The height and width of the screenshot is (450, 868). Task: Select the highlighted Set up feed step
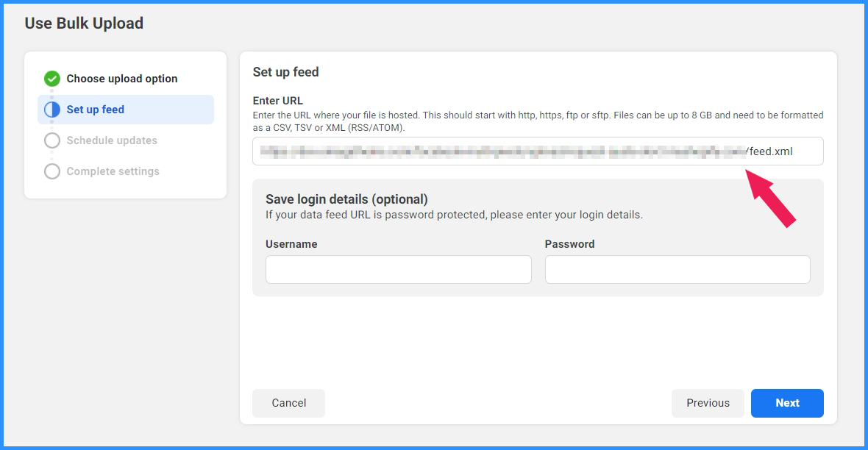tap(126, 110)
